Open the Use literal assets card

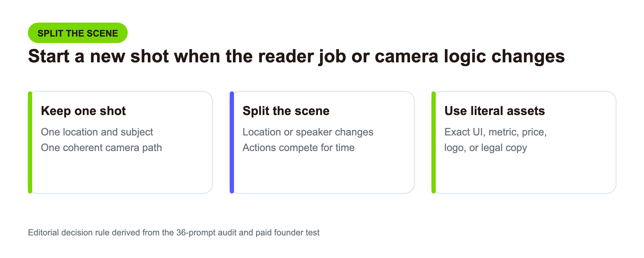tap(524, 142)
